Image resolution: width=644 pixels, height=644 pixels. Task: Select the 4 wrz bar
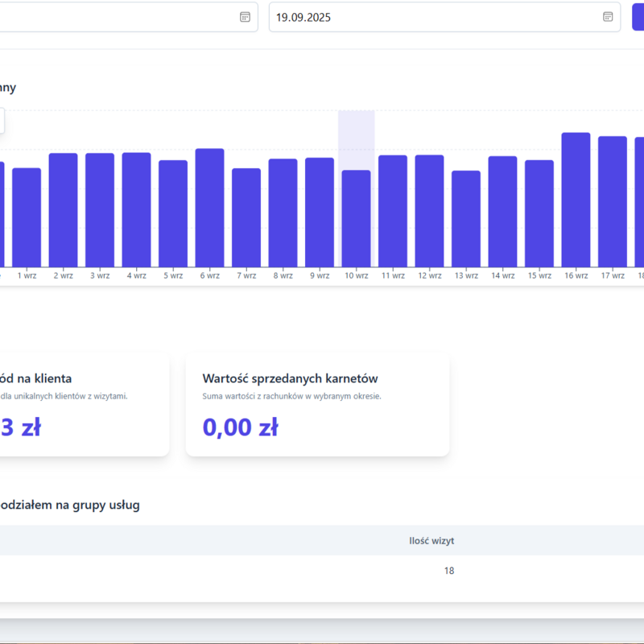tap(136, 209)
